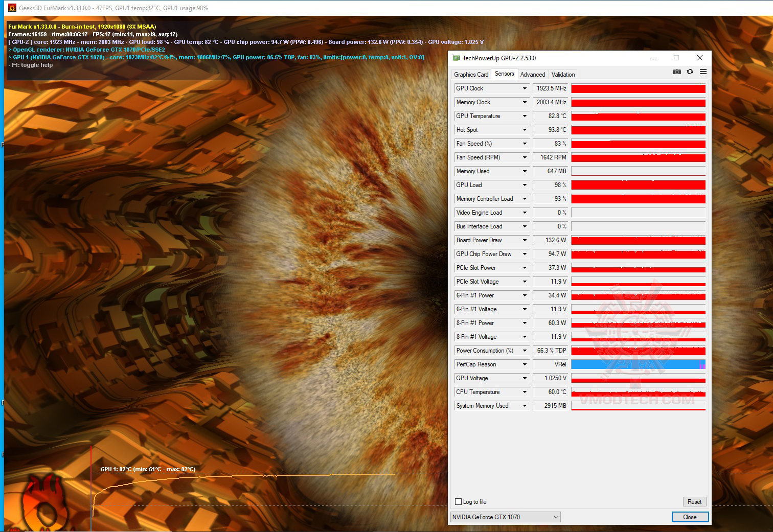This screenshot has height=532, width=773.
Task: Click the Memory Used sensor graph
Action: pyautogui.click(x=638, y=171)
